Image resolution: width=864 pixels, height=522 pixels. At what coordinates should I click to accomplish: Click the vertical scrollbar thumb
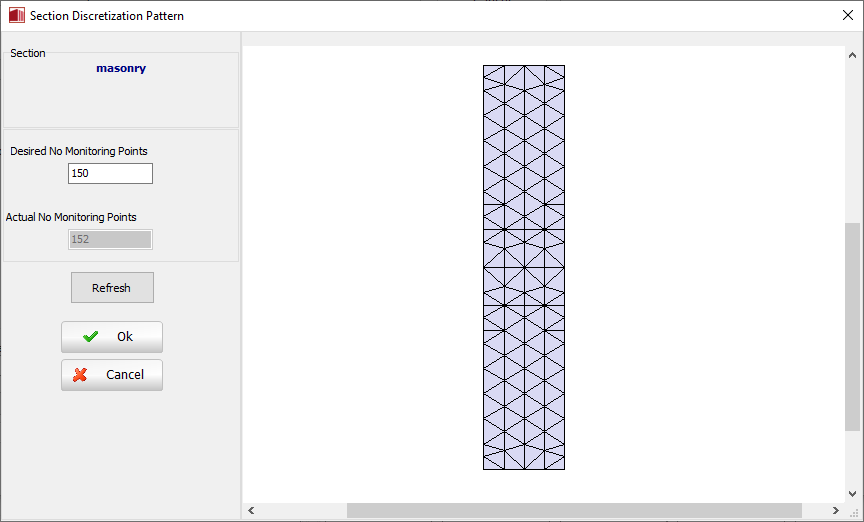point(852,325)
